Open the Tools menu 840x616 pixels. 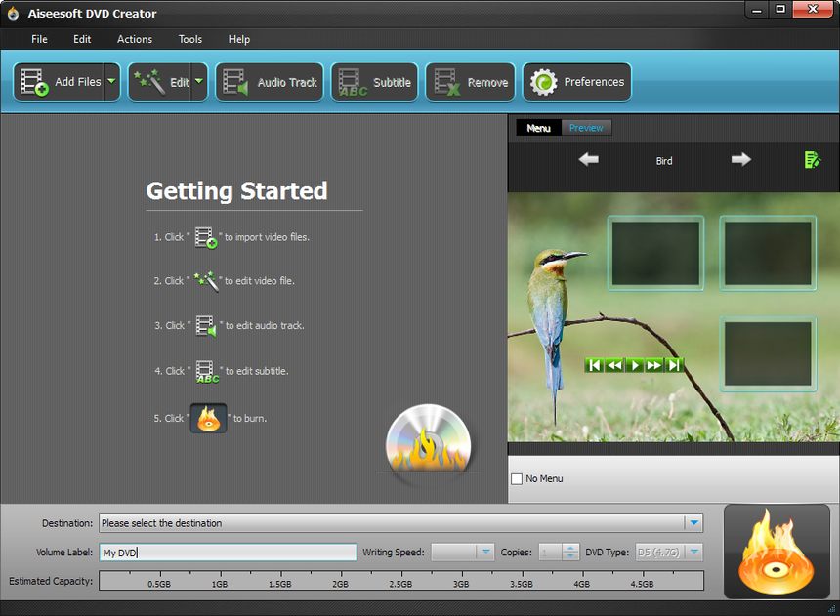189,39
